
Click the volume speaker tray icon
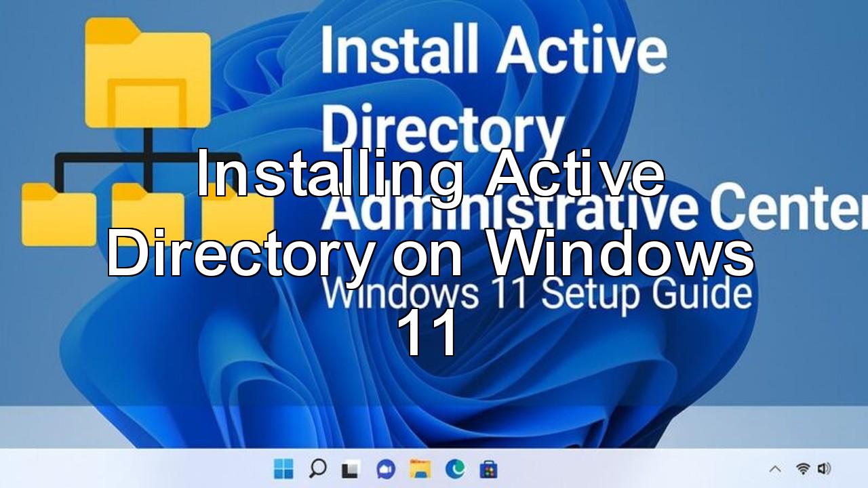point(824,468)
